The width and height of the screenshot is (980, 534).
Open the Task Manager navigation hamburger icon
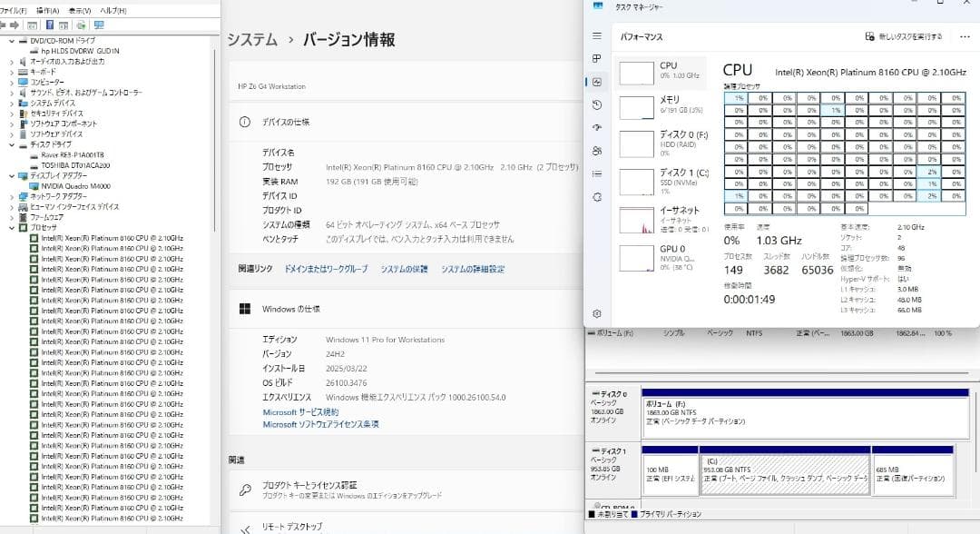(597, 36)
